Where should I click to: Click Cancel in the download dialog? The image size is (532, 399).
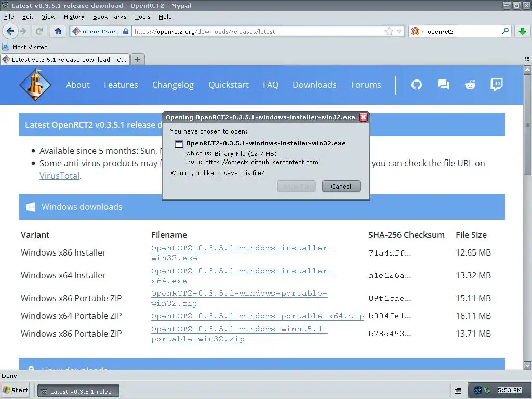coord(341,187)
